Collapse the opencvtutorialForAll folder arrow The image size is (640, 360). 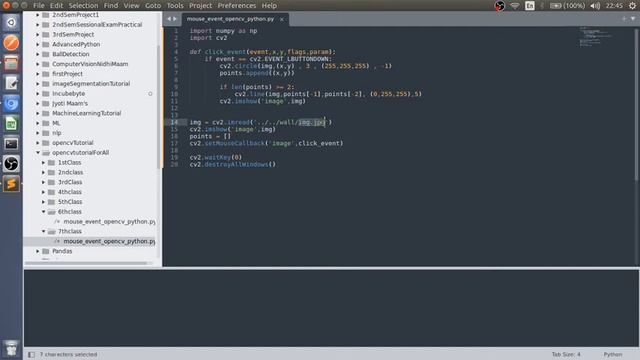pyautogui.click(x=38, y=153)
